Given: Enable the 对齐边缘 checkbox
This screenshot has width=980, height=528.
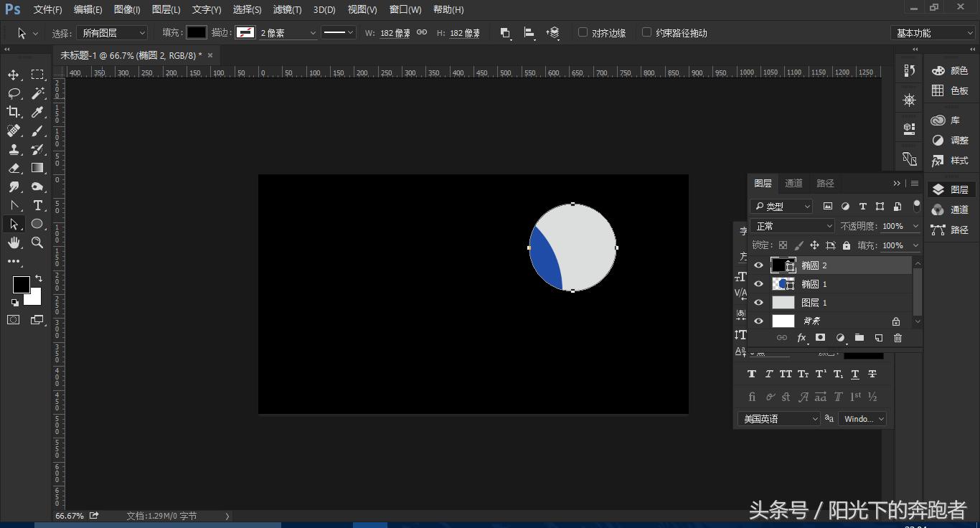Looking at the screenshot, I should pos(583,32).
